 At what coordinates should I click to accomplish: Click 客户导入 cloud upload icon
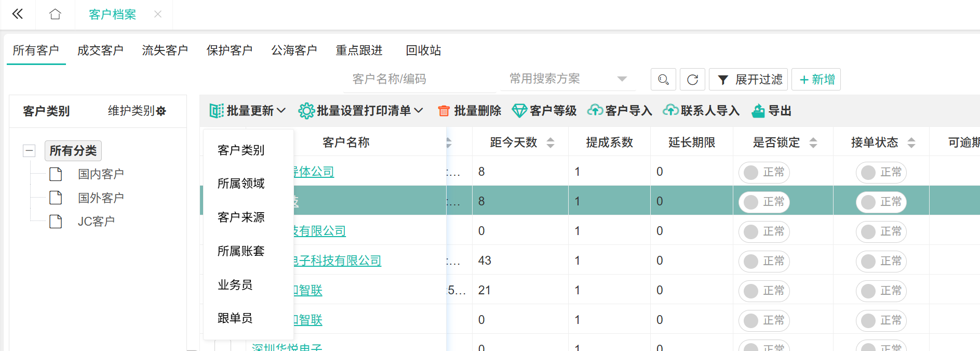click(x=595, y=111)
